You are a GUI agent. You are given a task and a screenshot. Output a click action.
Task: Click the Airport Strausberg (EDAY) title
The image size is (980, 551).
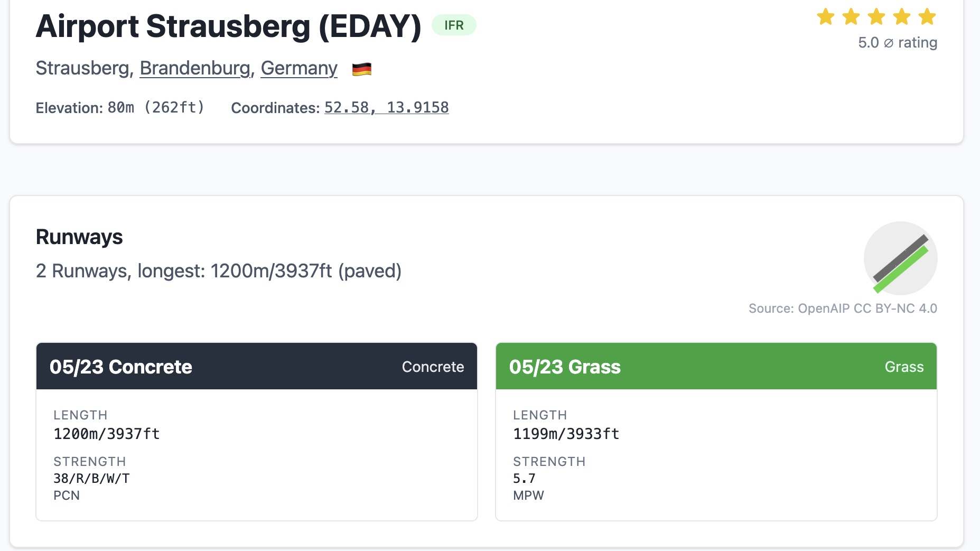click(x=228, y=26)
